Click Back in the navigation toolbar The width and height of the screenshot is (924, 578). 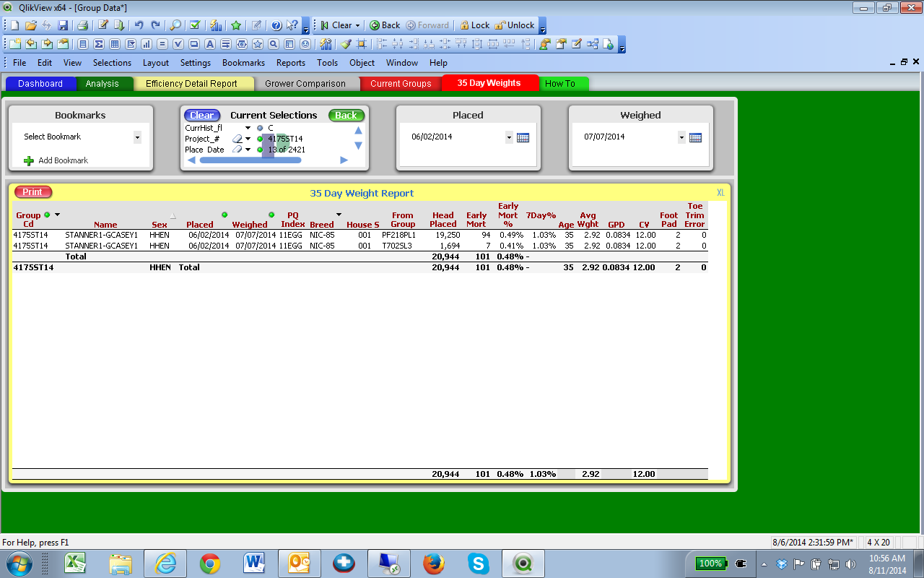pos(385,25)
